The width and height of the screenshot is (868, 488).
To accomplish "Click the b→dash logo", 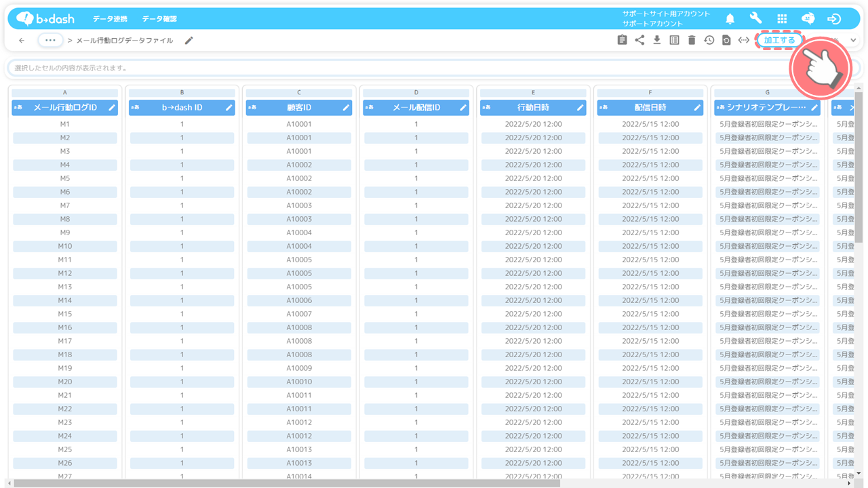I will click(x=45, y=19).
